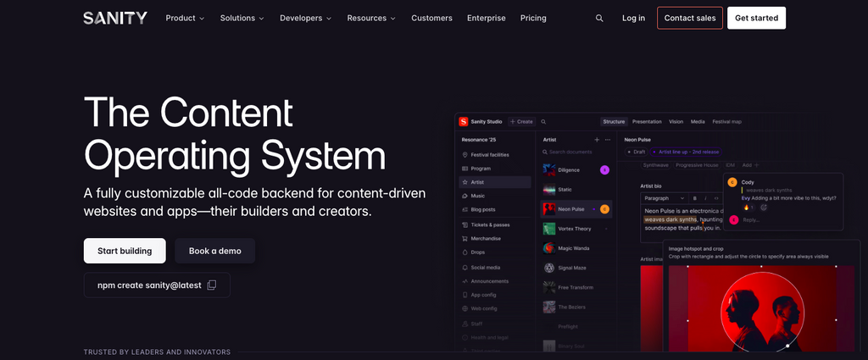868x360 pixels.
Task: Click Cody's orange avatar in comment
Action: pyautogui.click(x=732, y=182)
